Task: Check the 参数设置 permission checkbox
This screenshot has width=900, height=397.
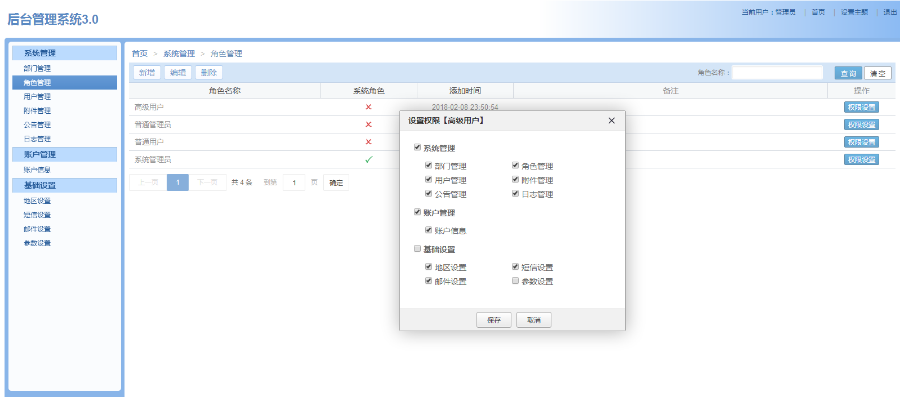Action: click(x=515, y=281)
